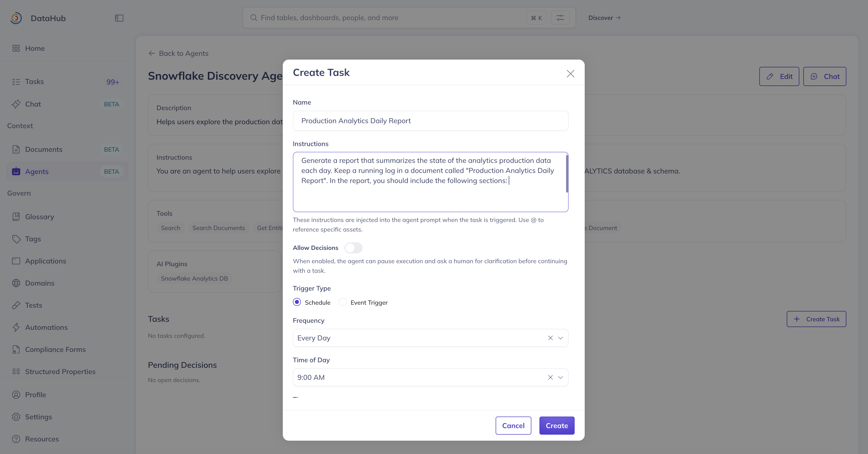Select the Event Trigger radio option
The width and height of the screenshot is (868, 454).
point(342,302)
